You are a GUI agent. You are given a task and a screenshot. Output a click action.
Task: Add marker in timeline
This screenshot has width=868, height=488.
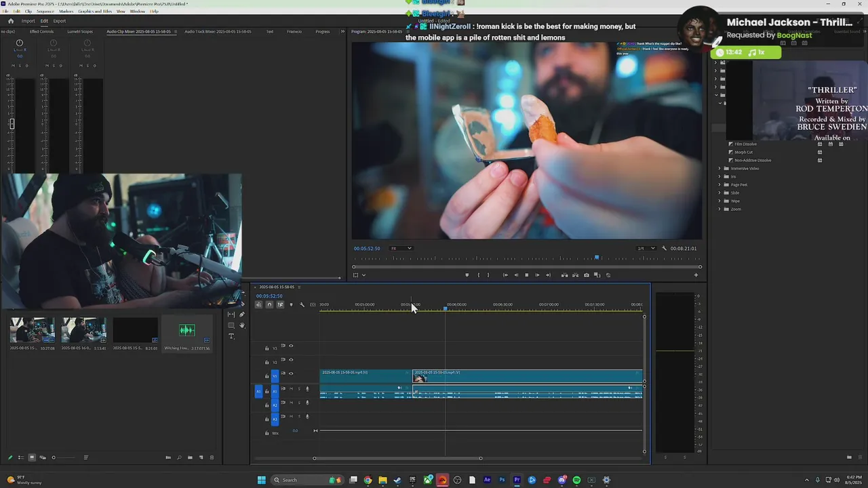[x=291, y=304]
